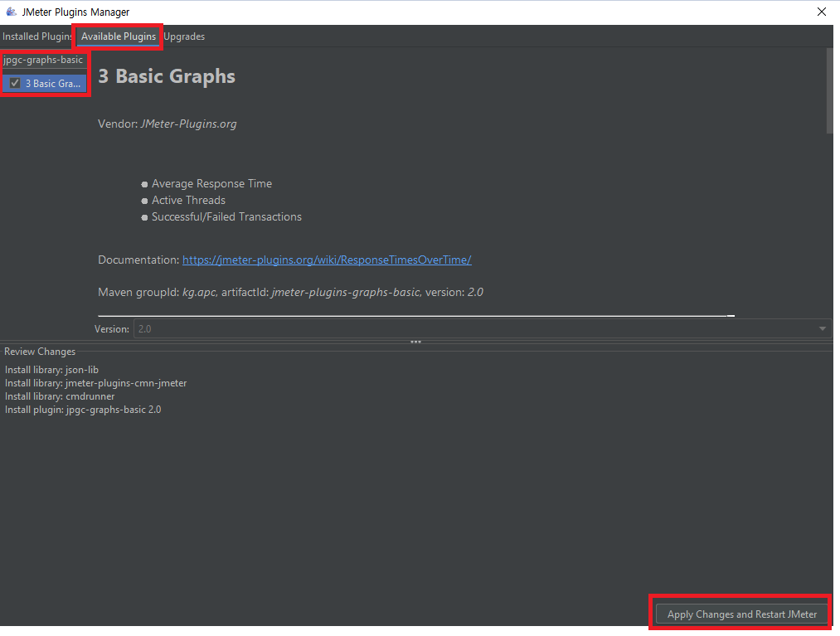Viewport: 840px width, 636px height.
Task: Click the split pane divider handle dots
Action: (415, 342)
